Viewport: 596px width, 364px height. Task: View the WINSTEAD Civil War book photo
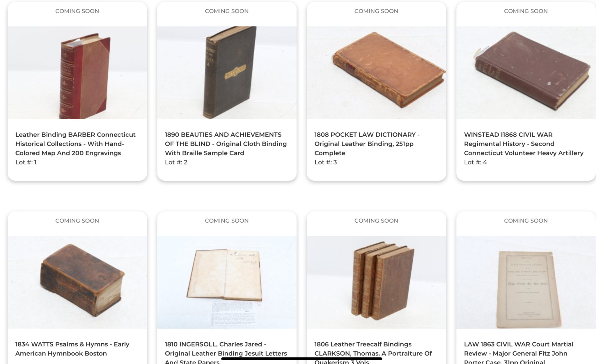pyautogui.click(x=526, y=72)
